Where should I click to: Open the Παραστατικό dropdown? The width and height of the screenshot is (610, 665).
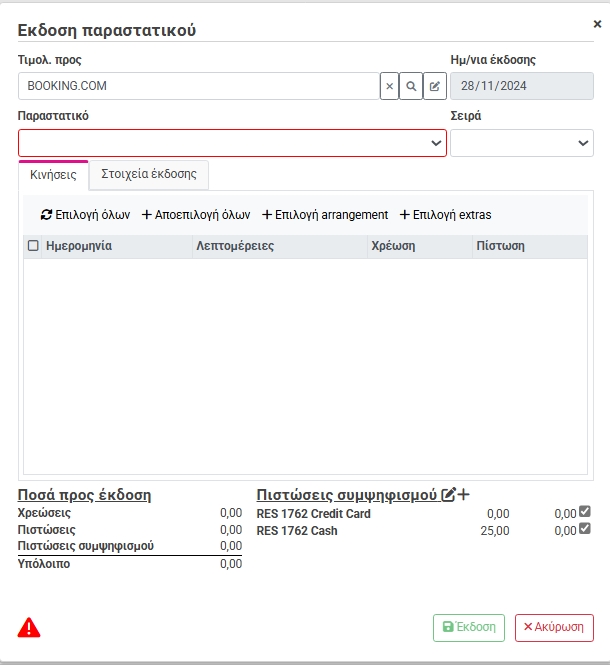tap(232, 143)
